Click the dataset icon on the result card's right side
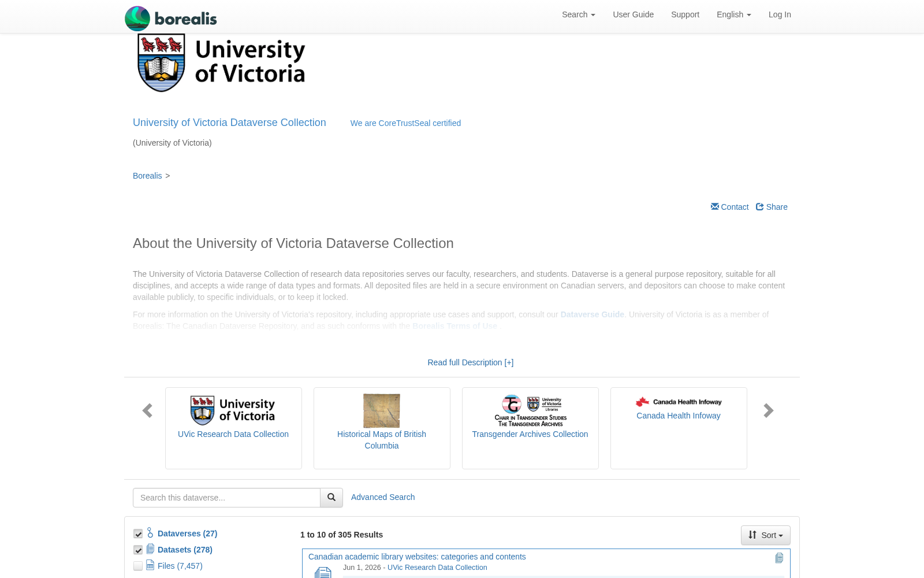This screenshot has width=924, height=578. click(x=779, y=558)
